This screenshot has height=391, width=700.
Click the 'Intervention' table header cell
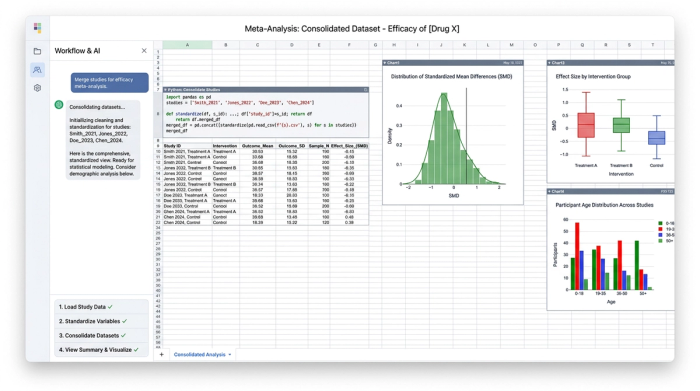[225, 146]
